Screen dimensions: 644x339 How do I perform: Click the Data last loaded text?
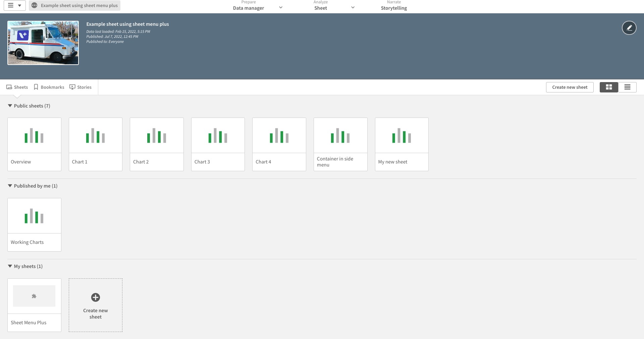tap(118, 31)
